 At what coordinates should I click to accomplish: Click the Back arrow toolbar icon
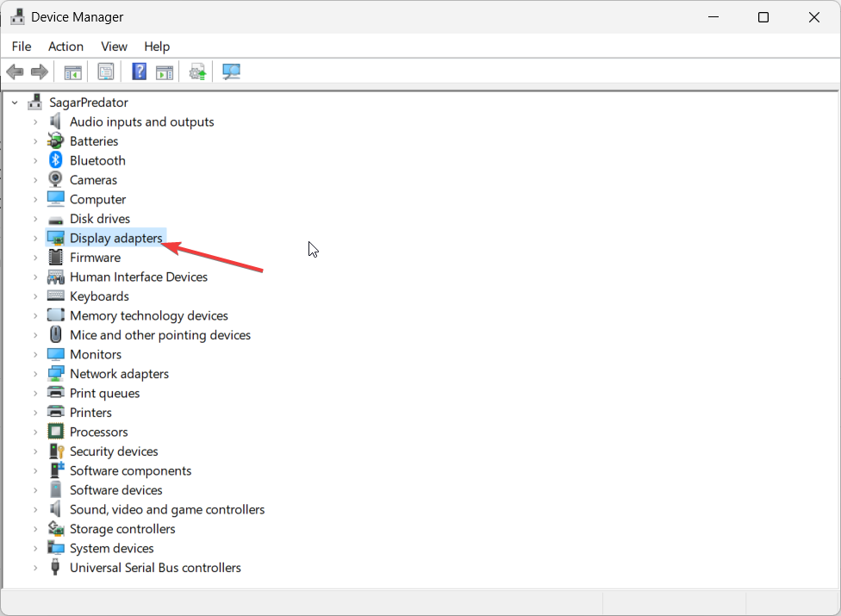(x=15, y=72)
